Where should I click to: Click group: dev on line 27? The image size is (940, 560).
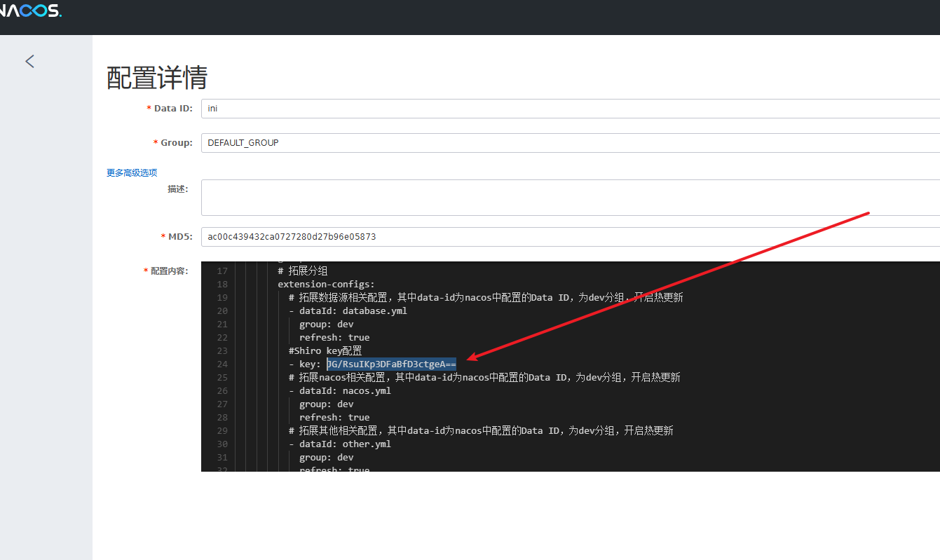[x=326, y=404]
